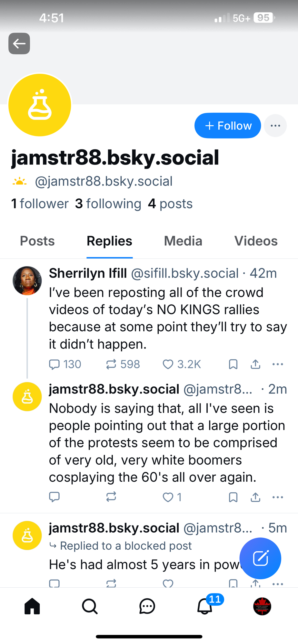Viewport: 298px width, 644px height.
Task: Reply to Sherrilyn Ifill's post
Action: [54, 364]
